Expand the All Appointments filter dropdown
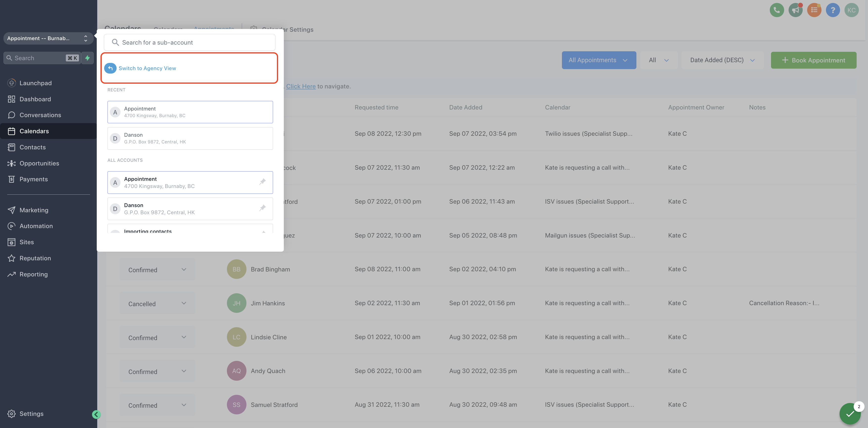The height and width of the screenshot is (428, 868). click(599, 60)
